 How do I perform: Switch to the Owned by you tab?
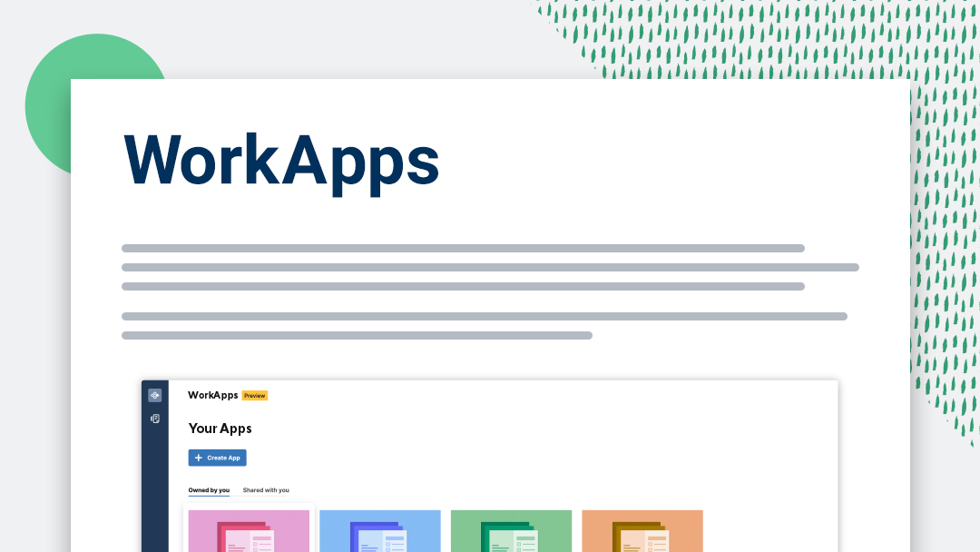click(209, 490)
